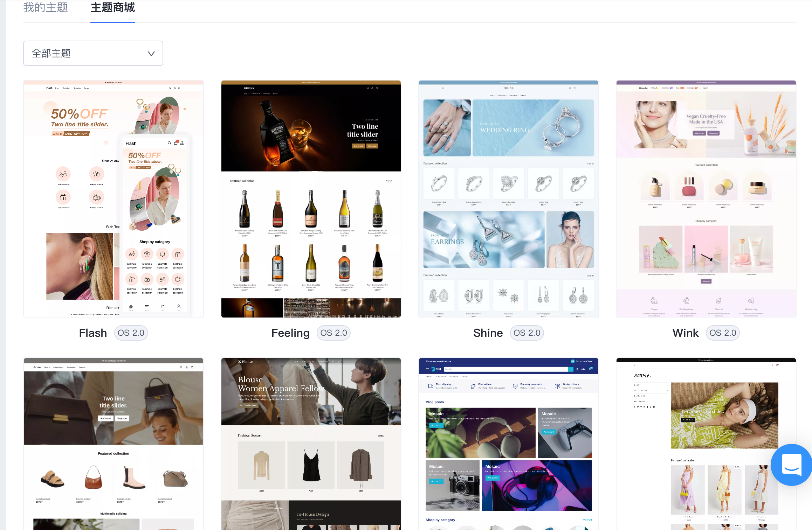Click the Feeling theme name
The image size is (812, 530).
tap(290, 333)
